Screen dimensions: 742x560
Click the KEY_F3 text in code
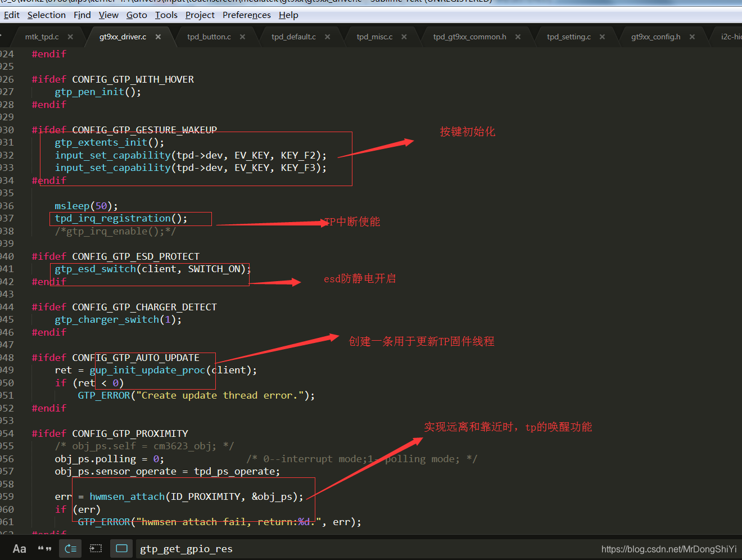point(298,168)
